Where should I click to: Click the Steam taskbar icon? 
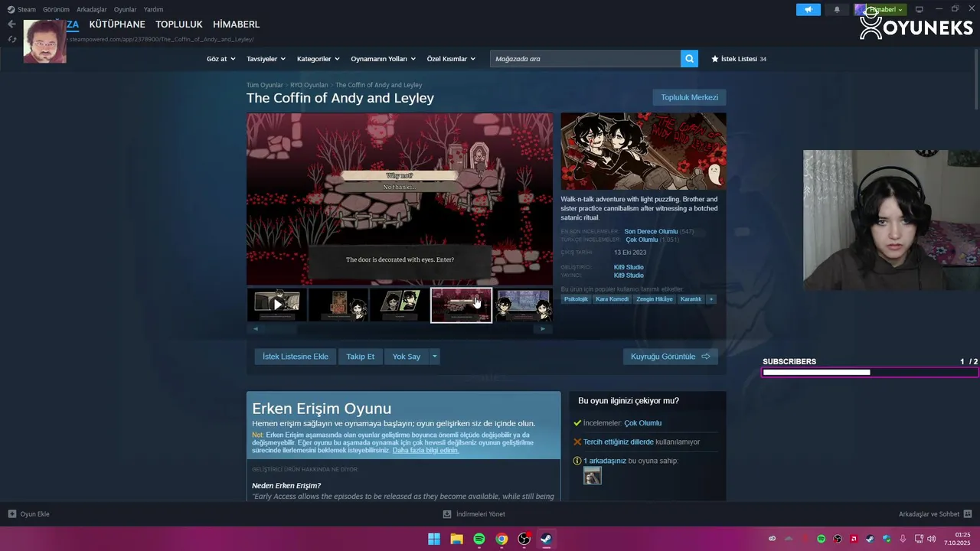tap(547, 539)
